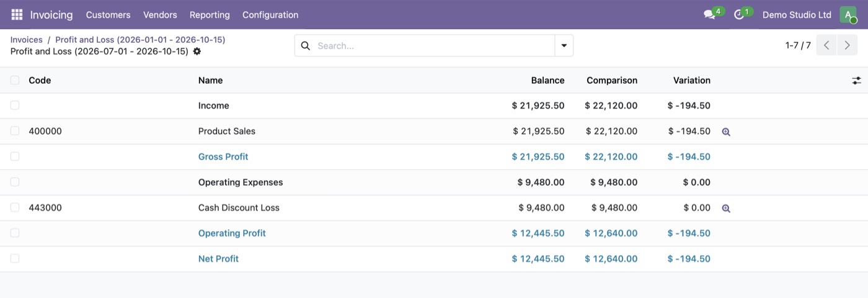Click Income variation $ -194.50
This screenshot has height=298, width=868.
click(689, 106)
